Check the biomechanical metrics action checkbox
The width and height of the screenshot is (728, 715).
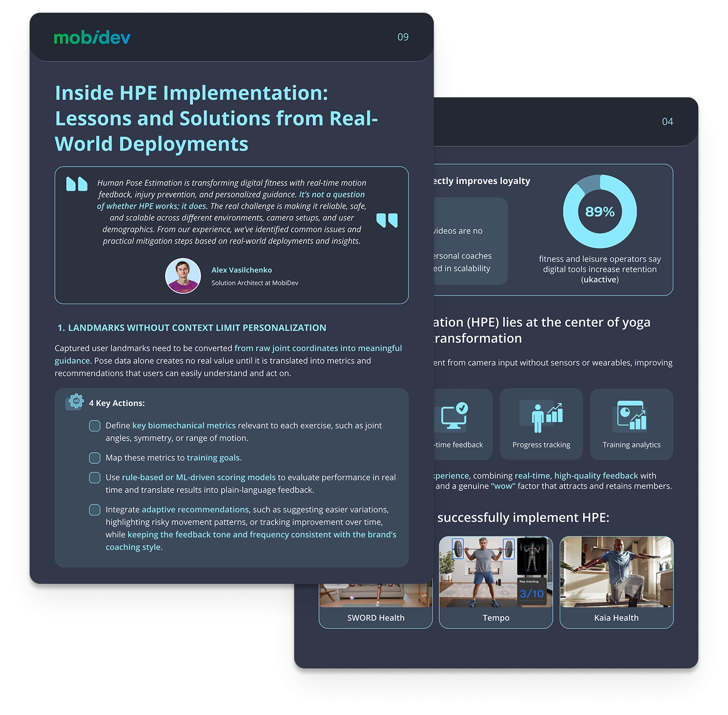(95, 425)
